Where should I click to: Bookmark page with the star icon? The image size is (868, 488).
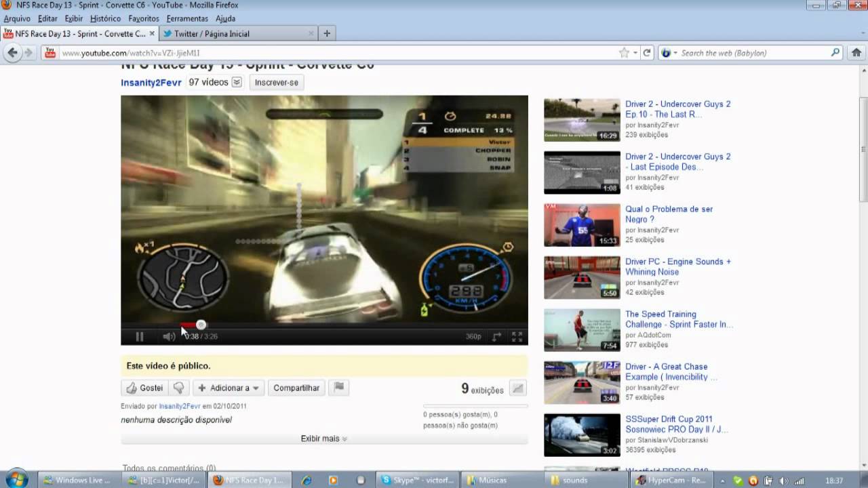624,53
